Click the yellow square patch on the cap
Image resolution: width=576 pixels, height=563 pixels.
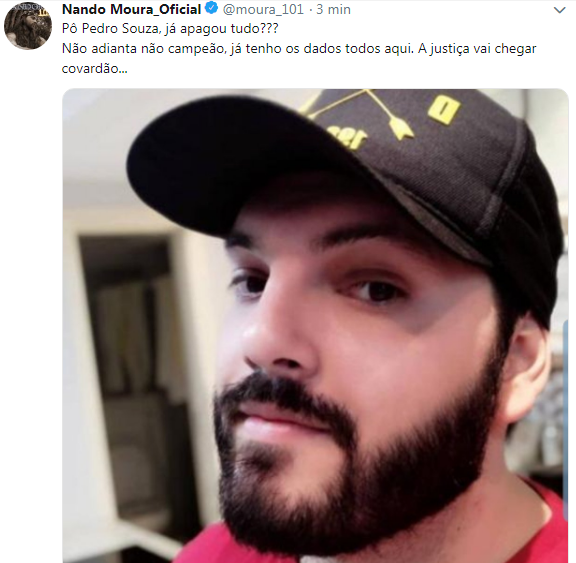pyautogui.click(x=443, y=109)
